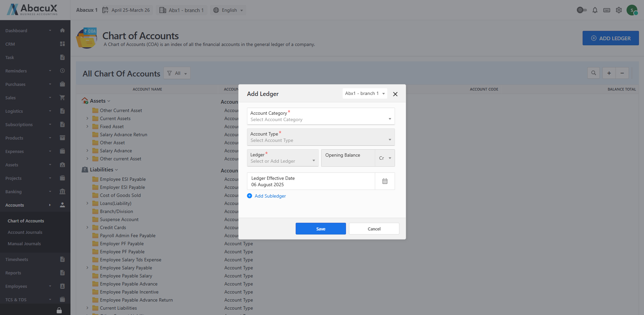Click the Save button
The width and height of the screenshot is (644, 315).
(x=320, y=229)
